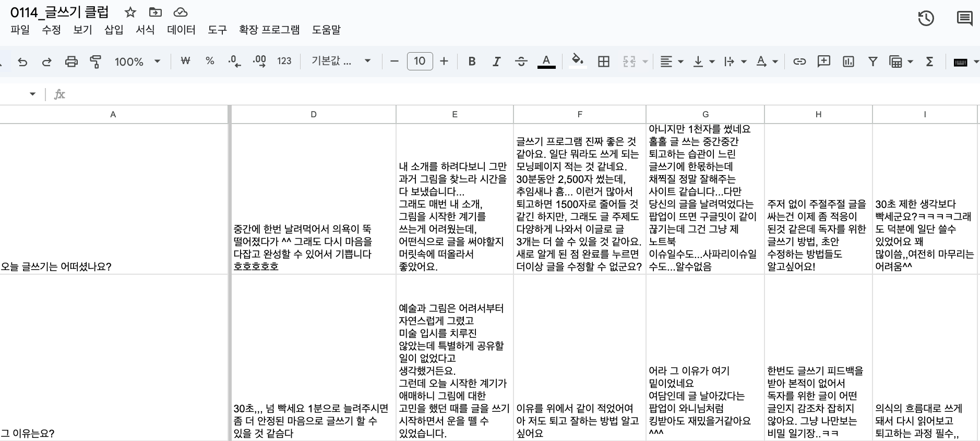Open the 서식 menu
This screenshot has height=441, width=980.
[x=145, y=30]
